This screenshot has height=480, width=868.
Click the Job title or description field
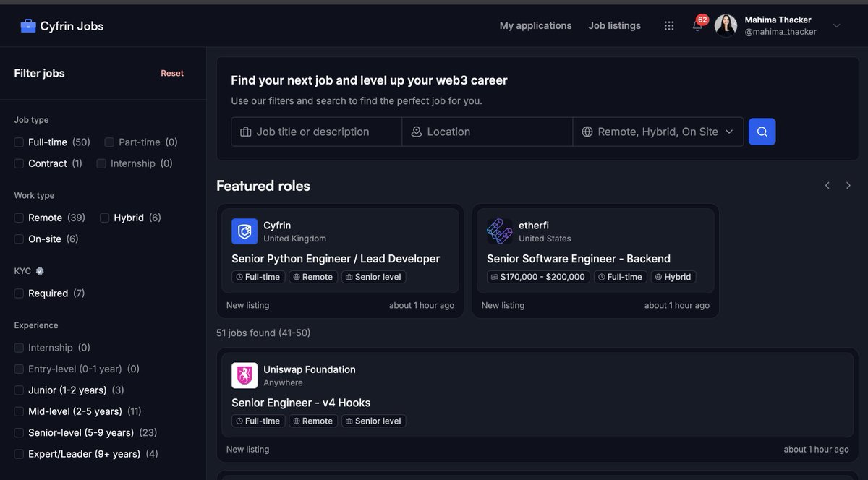(x=317, y=132)
